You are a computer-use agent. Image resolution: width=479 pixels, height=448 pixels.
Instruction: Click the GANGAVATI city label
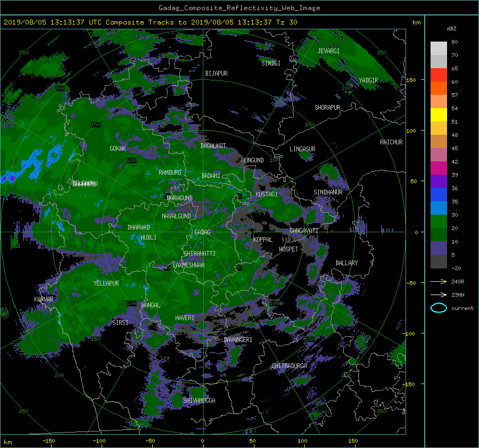pyautogui.click(x=304, y=231)
